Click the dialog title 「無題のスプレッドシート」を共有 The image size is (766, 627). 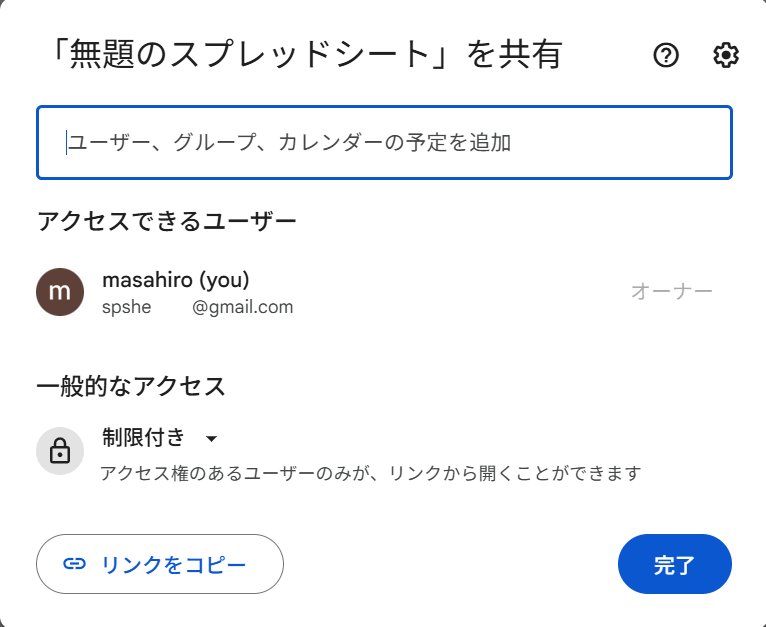coord(306,54)
